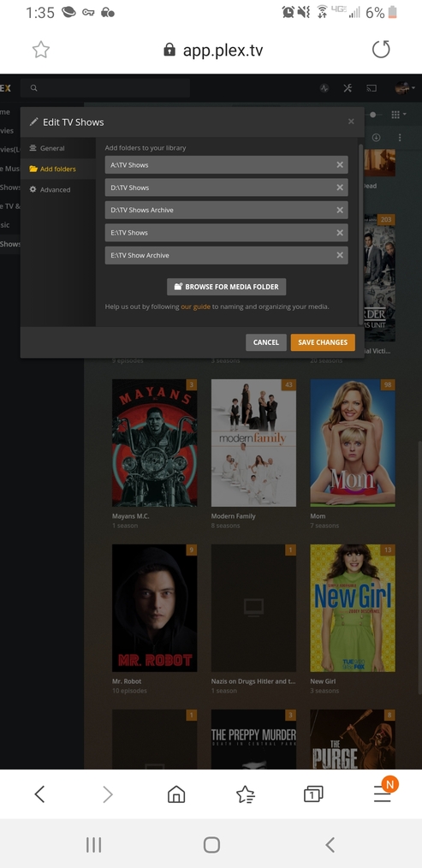The width and height of the screenshot is (422, 868).
Task: Click the dialog vertical scrollbar
Action: click(x=361, y=233)
